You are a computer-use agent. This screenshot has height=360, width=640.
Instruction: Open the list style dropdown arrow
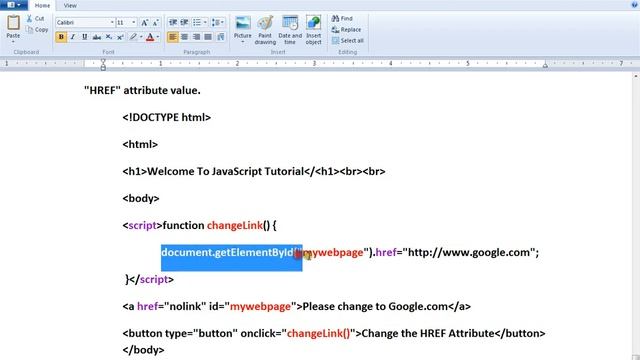[205, 22]
